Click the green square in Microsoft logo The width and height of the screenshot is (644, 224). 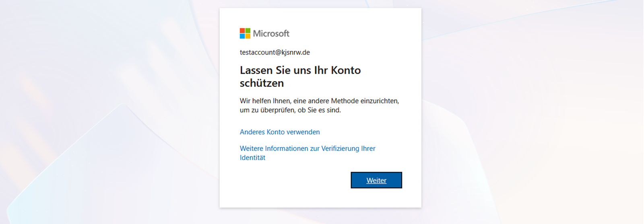click(248, 31)
